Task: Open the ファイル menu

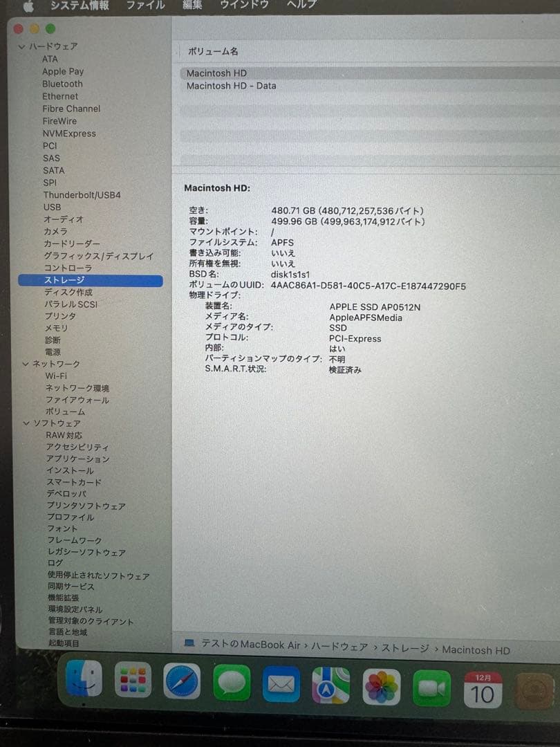Action: click(x=144, y=6)
